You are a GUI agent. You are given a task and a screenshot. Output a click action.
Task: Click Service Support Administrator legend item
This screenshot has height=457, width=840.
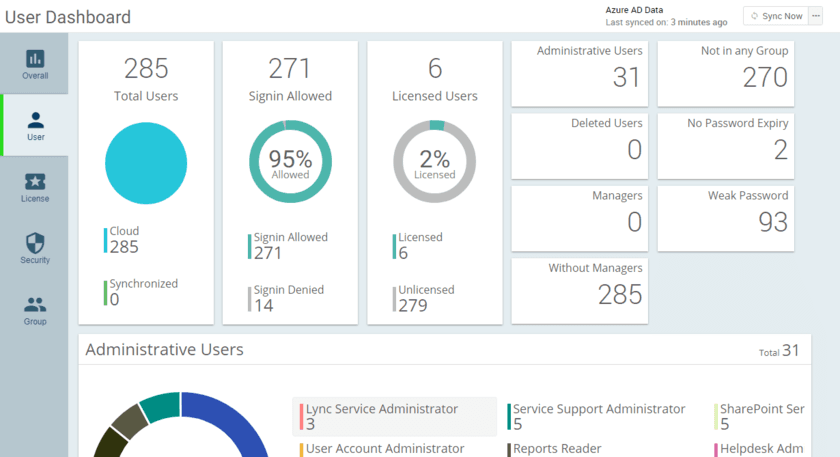[x=598, y=416]
